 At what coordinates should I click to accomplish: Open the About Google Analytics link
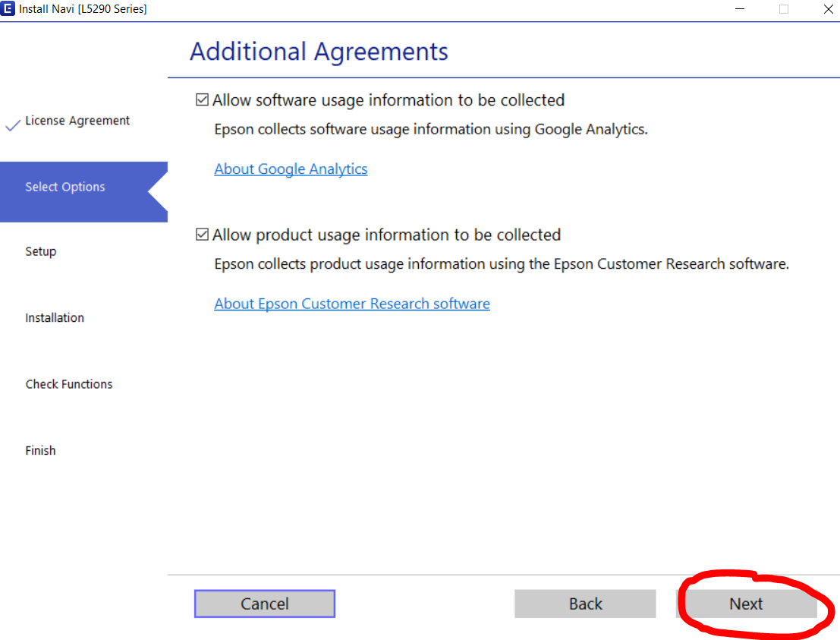[x=291, y=169]
